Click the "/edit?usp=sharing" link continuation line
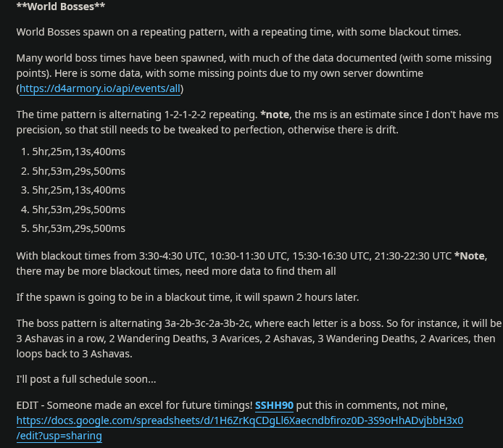 click(59, 436)
